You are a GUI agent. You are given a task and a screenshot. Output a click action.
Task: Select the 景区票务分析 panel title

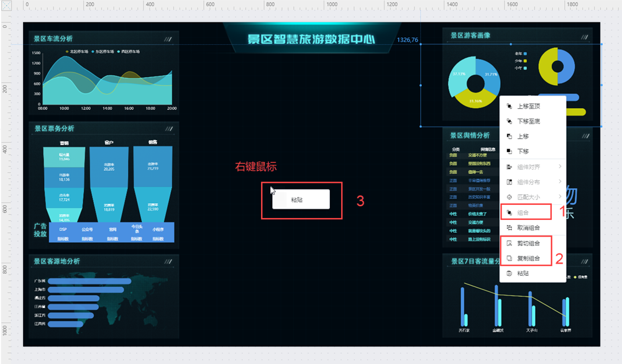pyautogui.click(x=54, y=129)
